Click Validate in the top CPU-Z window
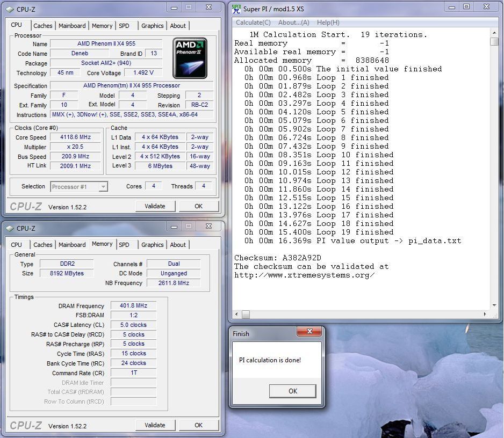The height and width of the screenshot is (438, 504). pos(155,206)
